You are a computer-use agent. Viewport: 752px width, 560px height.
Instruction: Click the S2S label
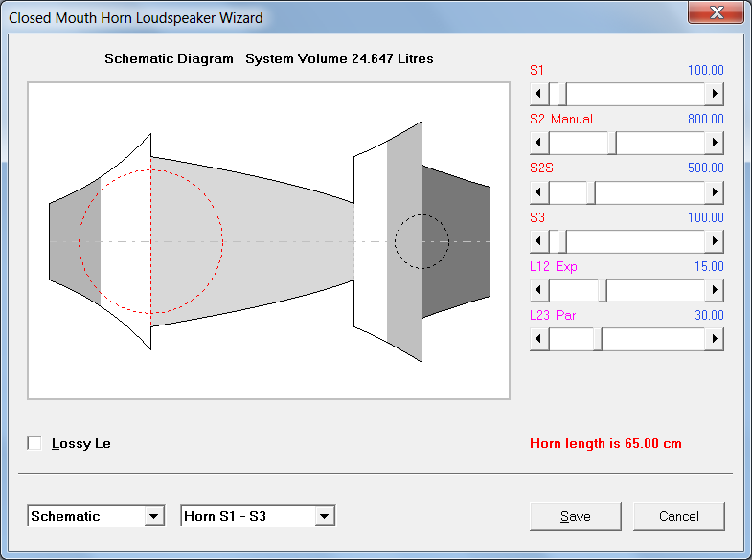[x=541, y=168]
